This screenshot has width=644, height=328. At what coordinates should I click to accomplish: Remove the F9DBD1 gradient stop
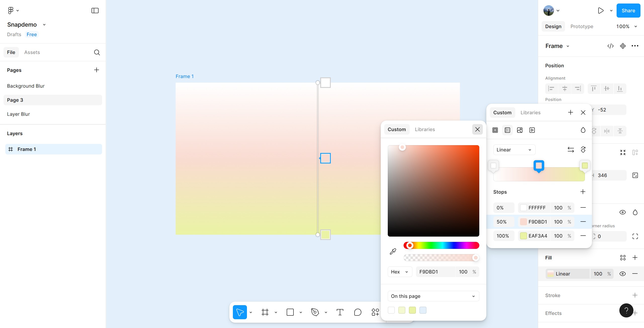pyautogui.click(x=583, y=222)
